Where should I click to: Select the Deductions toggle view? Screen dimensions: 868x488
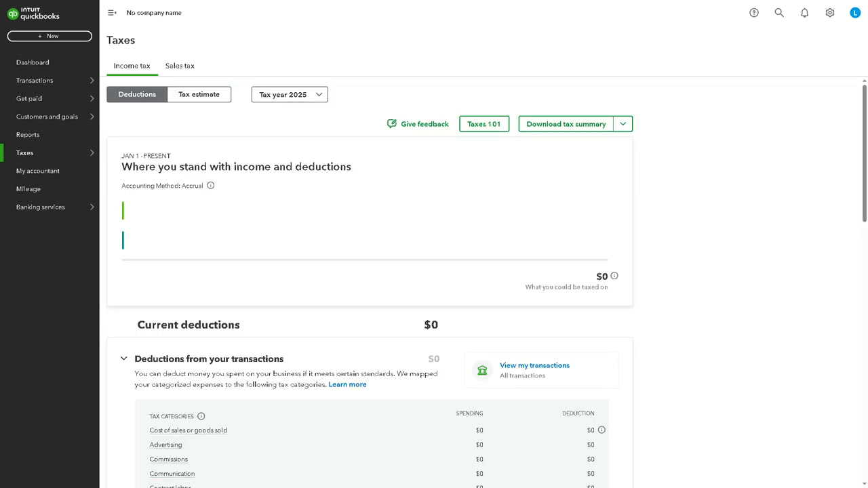(x=137, y=94)
